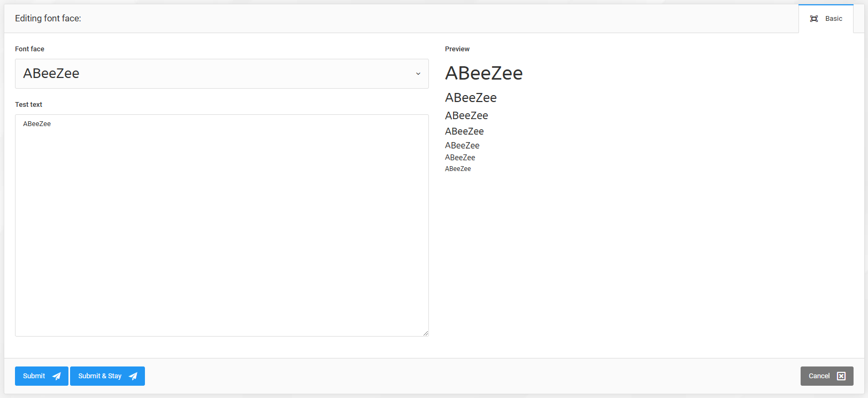The image size is (868, 398).
Task: Click the paper plane icon on Submit & Stay
Action: coord(133,376)
